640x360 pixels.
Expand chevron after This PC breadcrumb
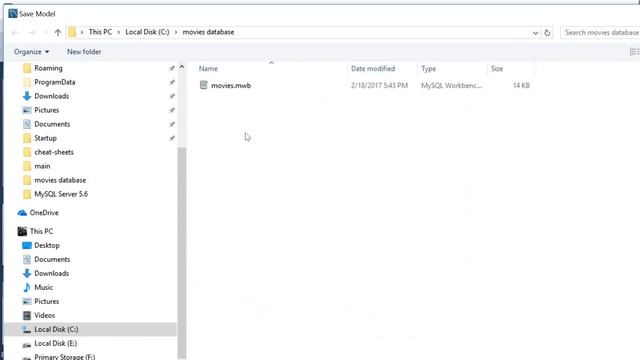[x=119, y=32]
